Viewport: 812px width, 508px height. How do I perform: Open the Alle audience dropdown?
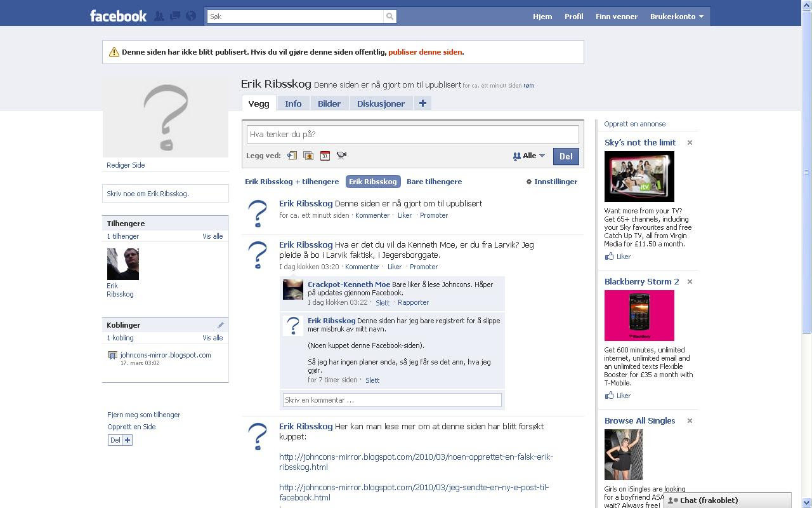click(x=529, y=156)
